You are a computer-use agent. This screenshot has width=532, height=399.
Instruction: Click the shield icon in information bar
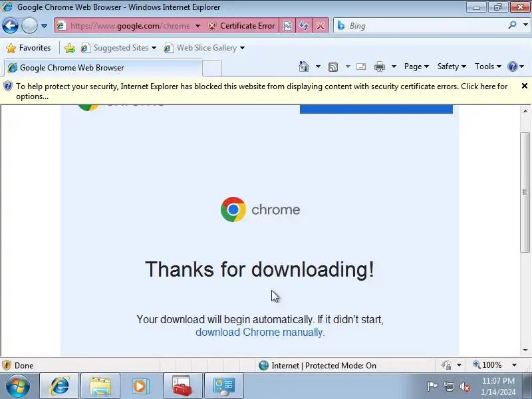8,86
